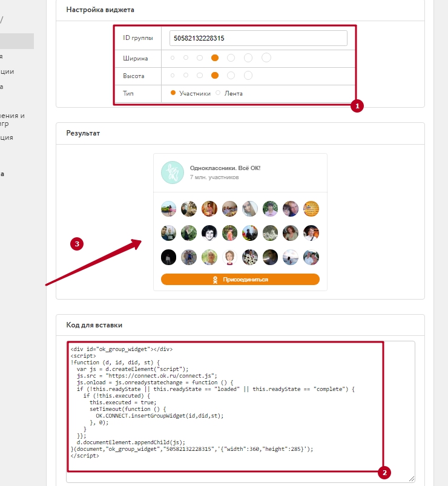Select the smallest Ширина size option
The height and width of the screenshot is (486, 448).
tap(173, 58)
